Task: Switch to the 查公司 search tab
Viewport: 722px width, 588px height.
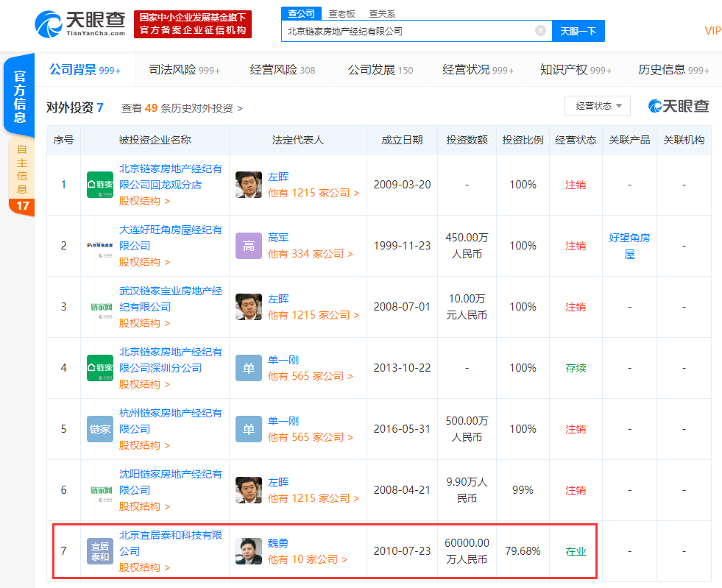Action: pos(301,14)
